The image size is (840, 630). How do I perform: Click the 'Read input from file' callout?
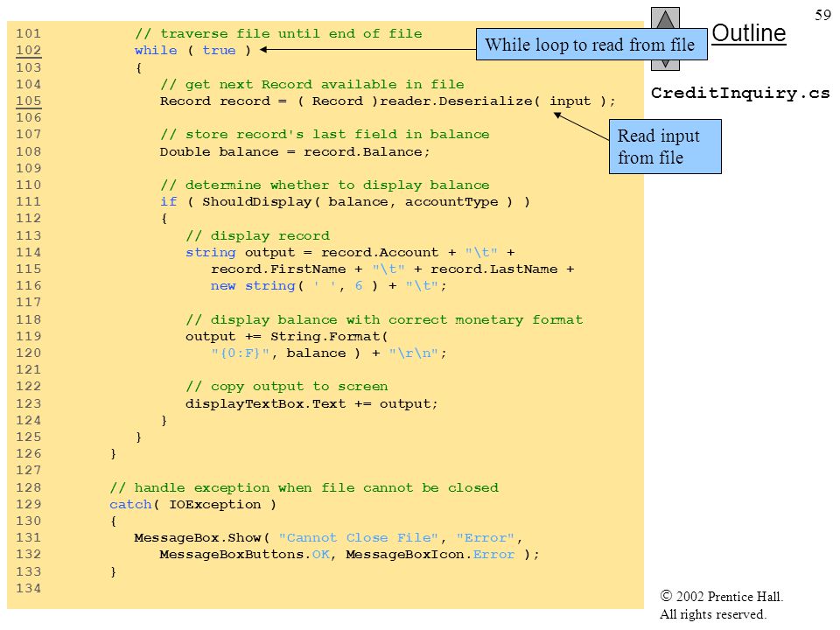click(x=665, y=147)
